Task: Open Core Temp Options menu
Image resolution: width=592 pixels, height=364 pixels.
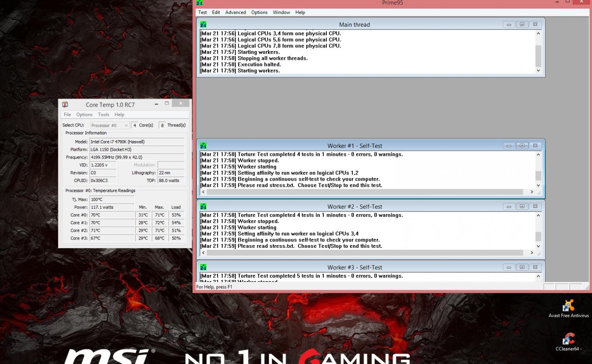Action: [x=84, y=115]
